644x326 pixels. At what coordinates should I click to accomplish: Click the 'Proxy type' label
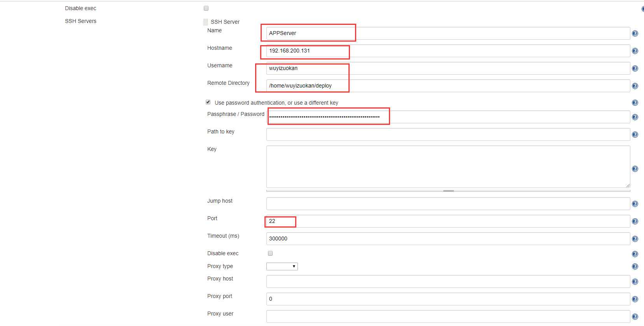(220, 266)
